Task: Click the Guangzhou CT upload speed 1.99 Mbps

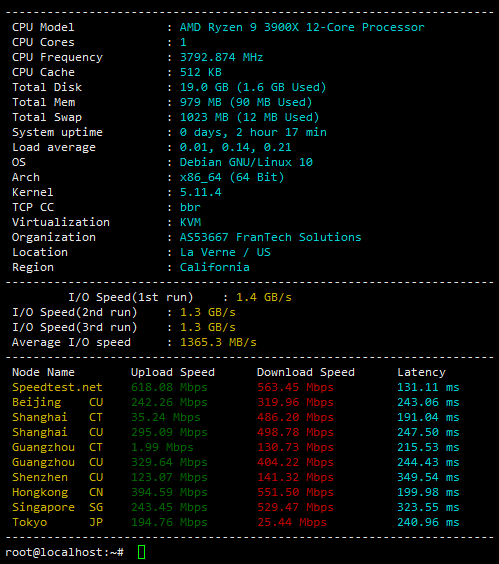Action: coord(162,447)
